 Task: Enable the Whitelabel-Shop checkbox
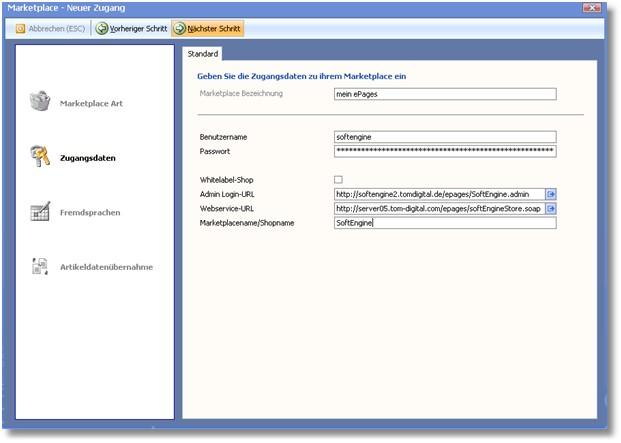[x=338, y=179]
